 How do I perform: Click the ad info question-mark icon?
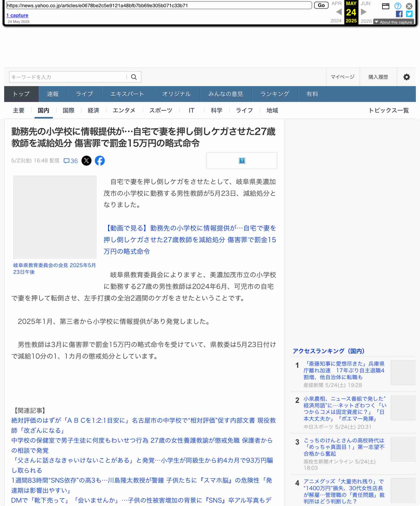click(241, 161)
